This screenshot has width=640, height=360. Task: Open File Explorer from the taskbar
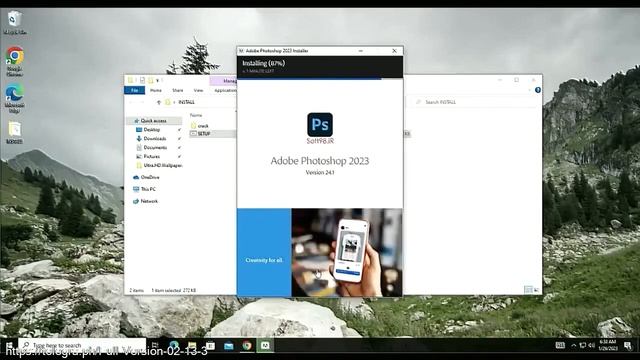pyautogui.click(x=192, y=345)
